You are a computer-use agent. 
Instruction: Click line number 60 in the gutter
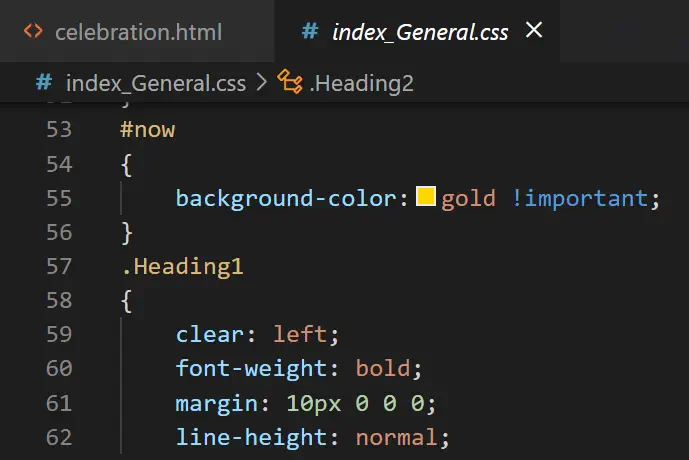pyautogui.click(x=59, y=368)
